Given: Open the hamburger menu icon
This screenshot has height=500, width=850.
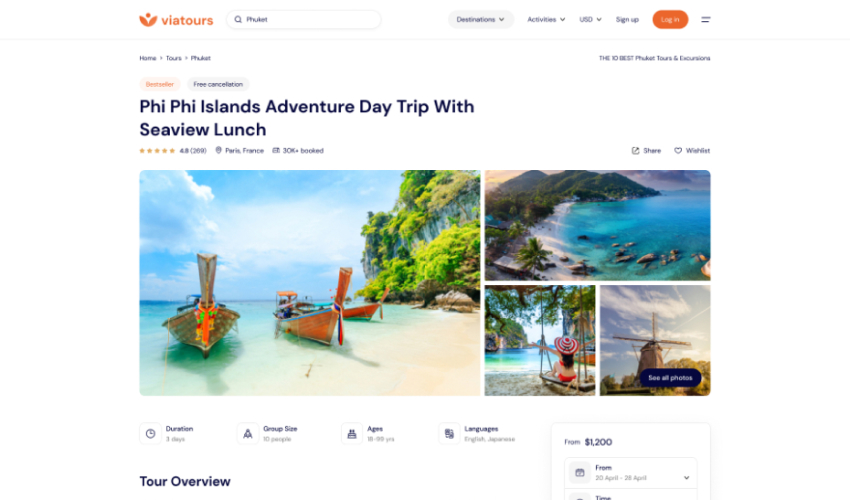Looking at the screenshot, I should coord(705,20).
